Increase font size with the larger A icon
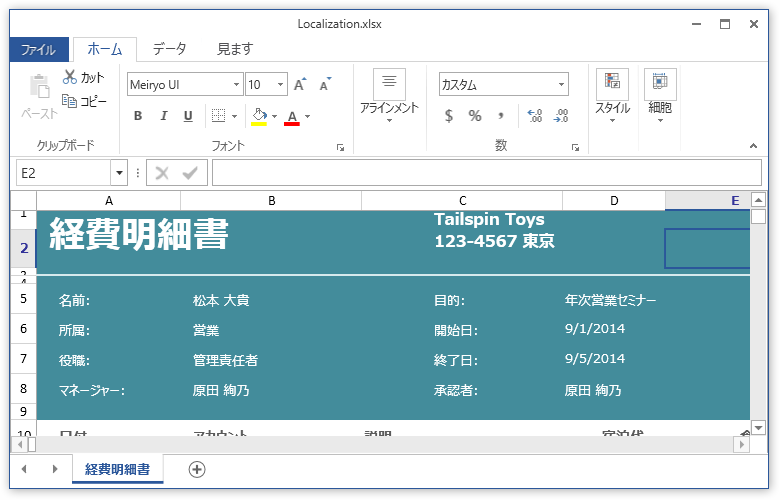Viewport: 780px width, 500px height. tap(300, 85)
